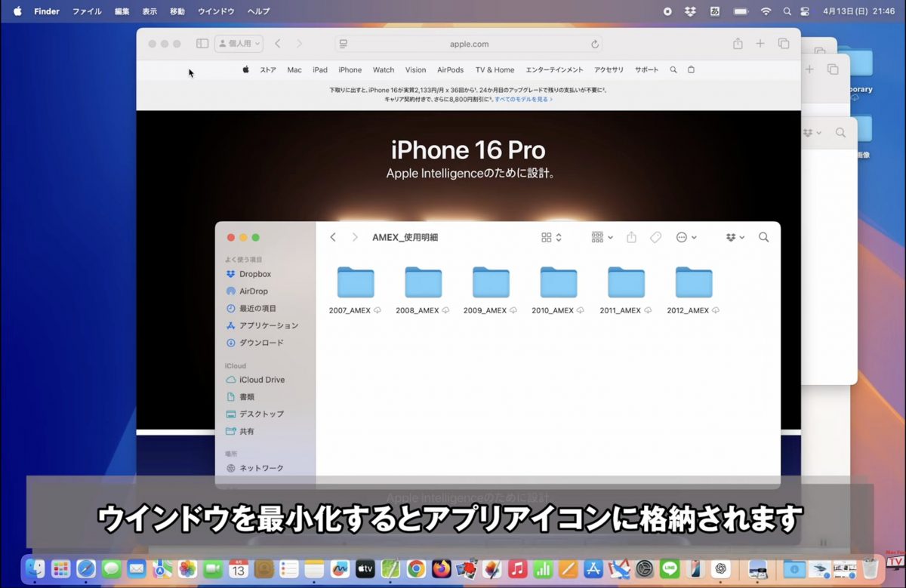Click Safari share button
Viewport: 906px width, 588px height.
pos(738,44)
